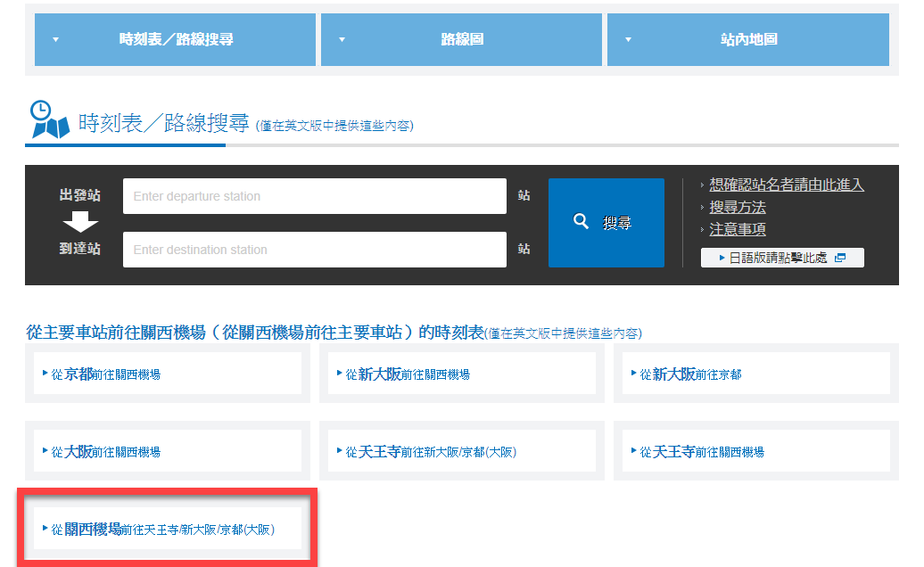Open the 搜尋方法 link
This screenshot has width=924, height=567.
738,207
